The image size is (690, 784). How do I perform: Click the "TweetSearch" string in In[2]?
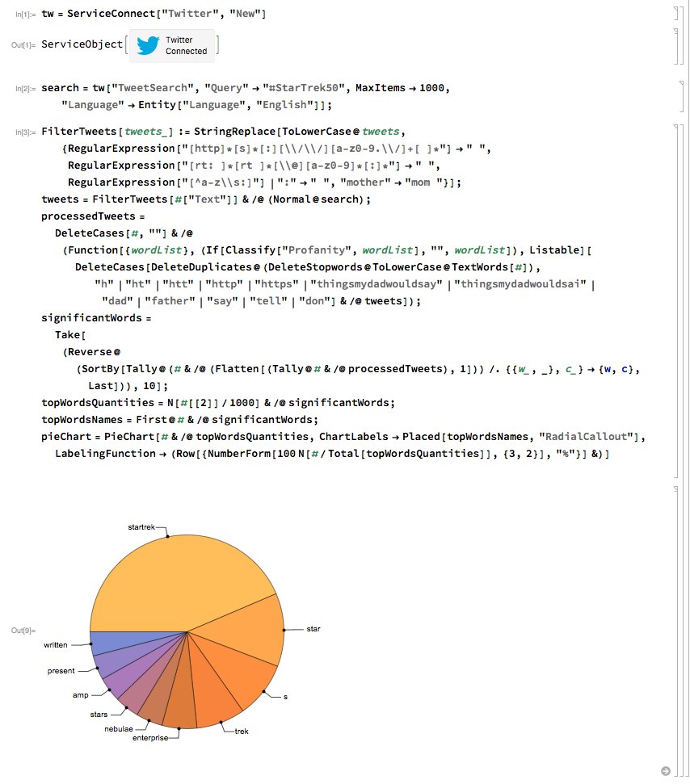point(153,88)
